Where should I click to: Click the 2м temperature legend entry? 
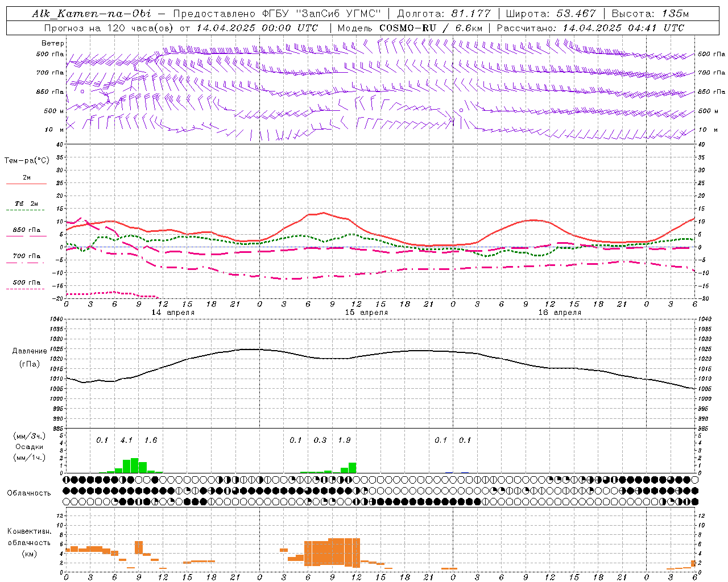27,178
